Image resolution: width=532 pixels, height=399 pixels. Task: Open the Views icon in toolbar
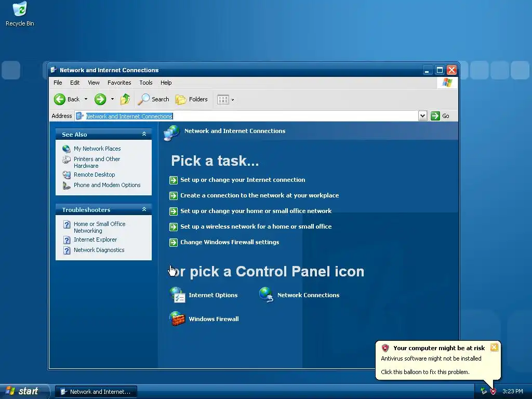coord(223,100)
